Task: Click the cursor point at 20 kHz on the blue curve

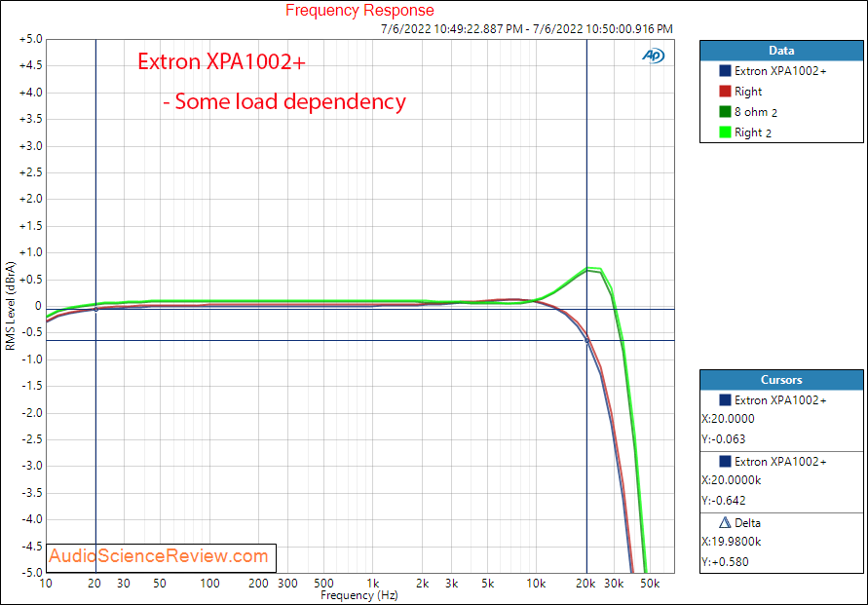Action: (586, 340)
